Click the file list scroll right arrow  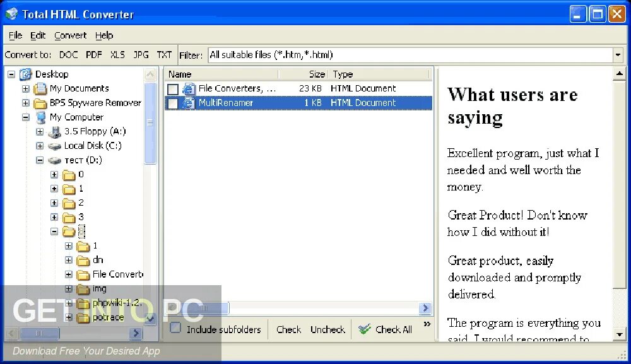425,308
